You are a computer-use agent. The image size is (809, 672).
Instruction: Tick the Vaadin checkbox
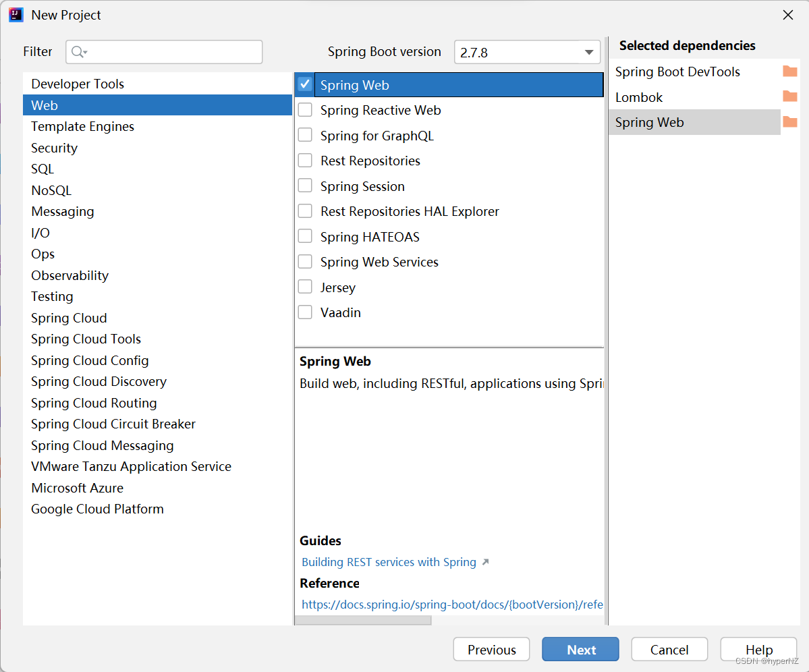click(x=305, y=312)
